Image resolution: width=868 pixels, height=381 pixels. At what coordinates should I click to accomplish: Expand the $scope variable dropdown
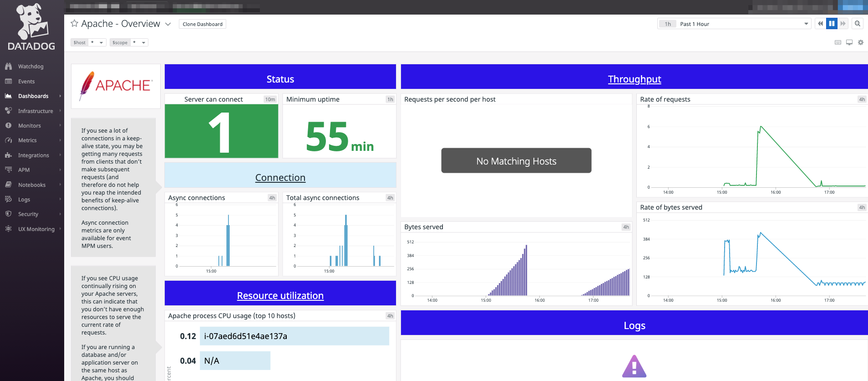143,42
